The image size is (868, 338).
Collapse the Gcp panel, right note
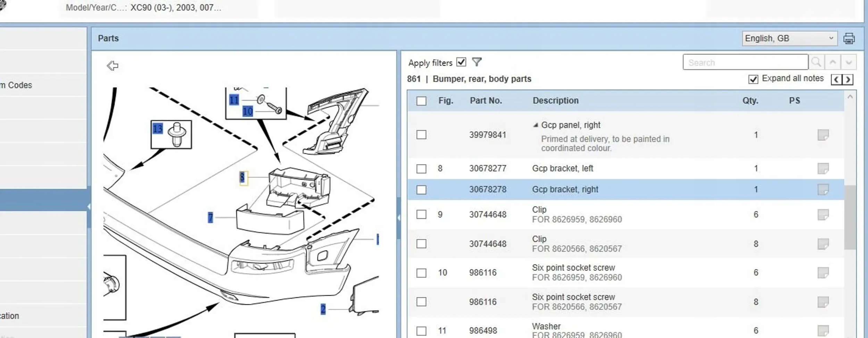[536, 125]
